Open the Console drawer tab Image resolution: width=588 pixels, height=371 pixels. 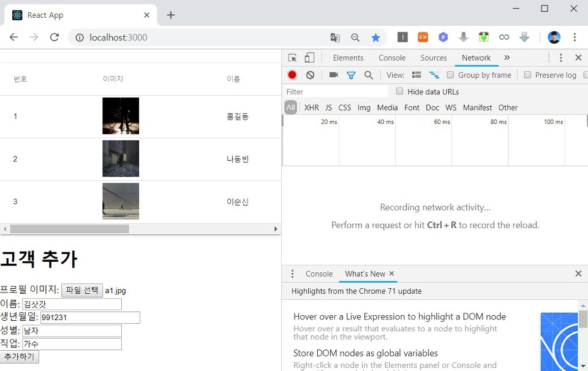tap(319, 273)
